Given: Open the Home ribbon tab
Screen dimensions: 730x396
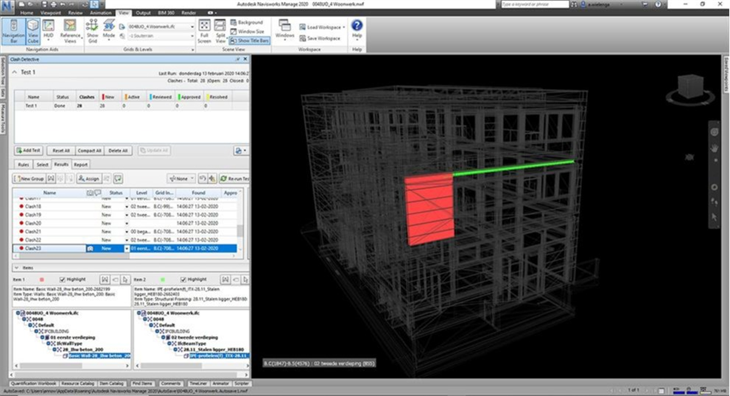Looking at the screenshot, I should pos(27,13).
